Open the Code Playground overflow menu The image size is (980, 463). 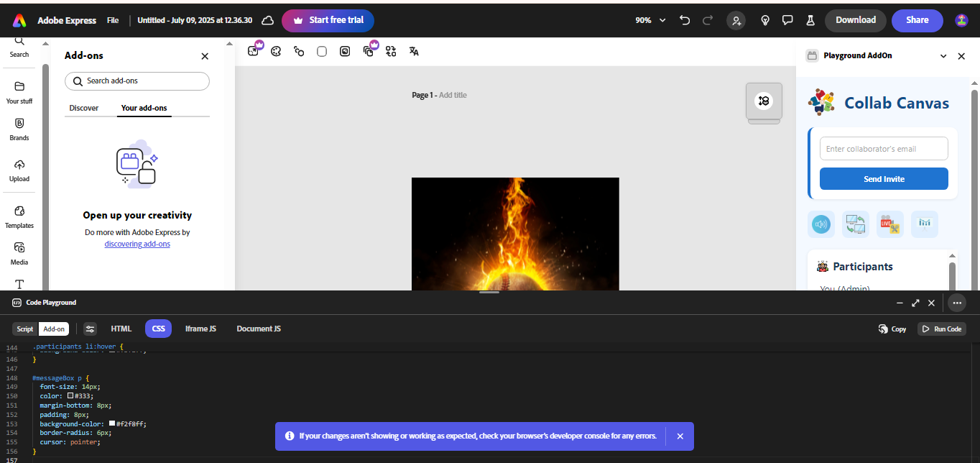[x=956, y=303]
